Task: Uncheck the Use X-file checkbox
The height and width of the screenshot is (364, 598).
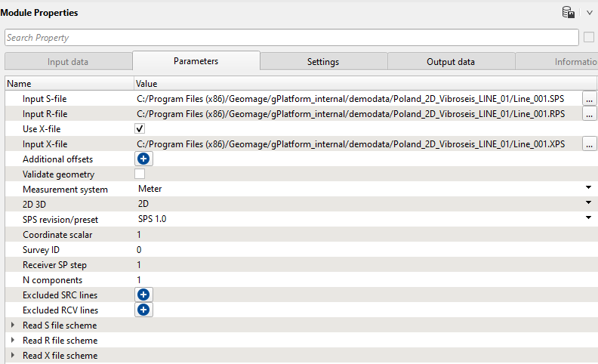Action: point(140,129)
